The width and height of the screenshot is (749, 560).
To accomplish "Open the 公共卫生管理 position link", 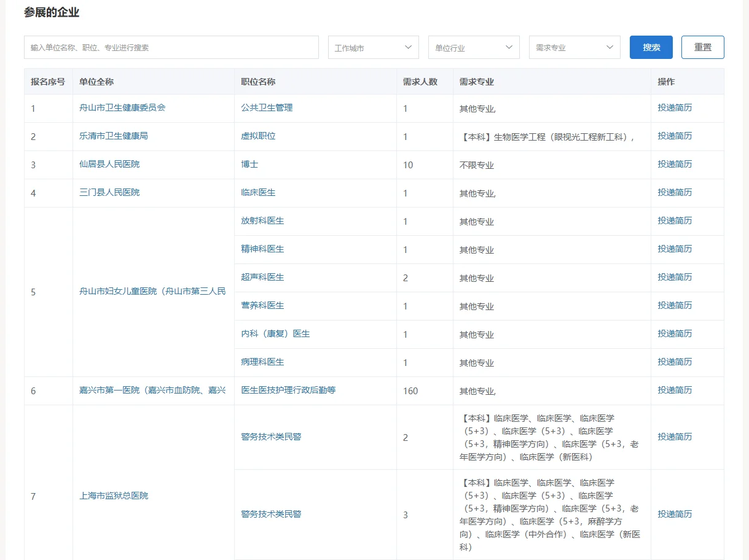I will 267,107.
